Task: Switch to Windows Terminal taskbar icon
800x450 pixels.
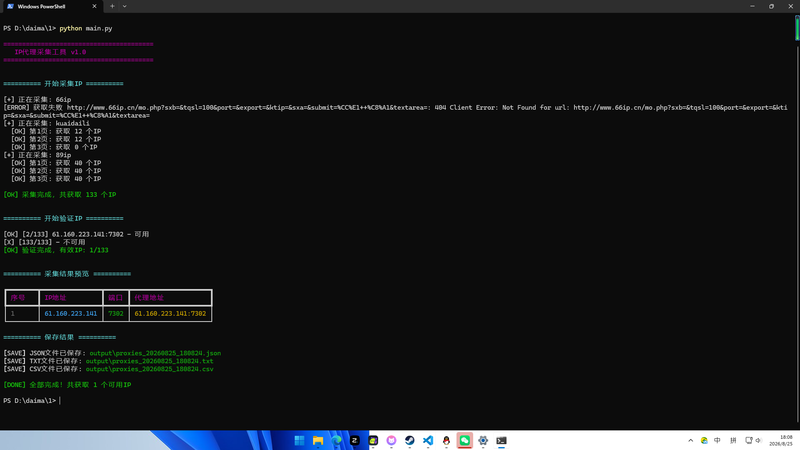Action: [502, 440]
